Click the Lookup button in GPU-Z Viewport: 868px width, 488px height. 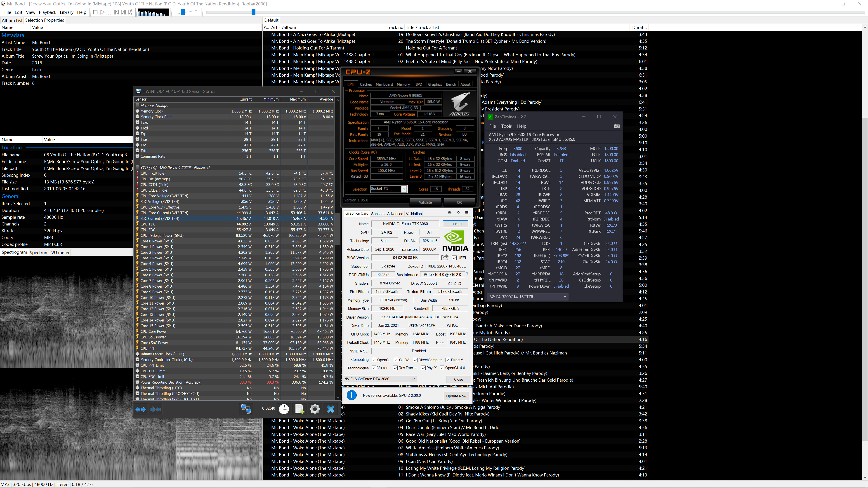[x=455, y=224]
